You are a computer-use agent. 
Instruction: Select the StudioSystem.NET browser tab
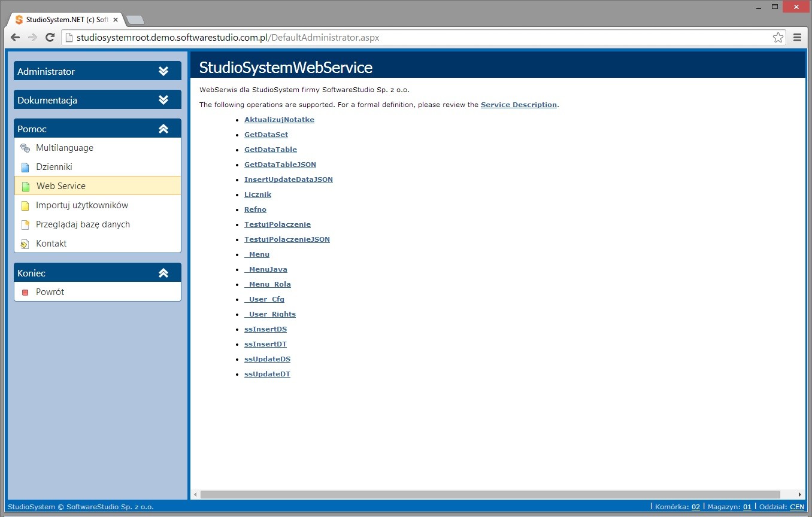[67, 20]
